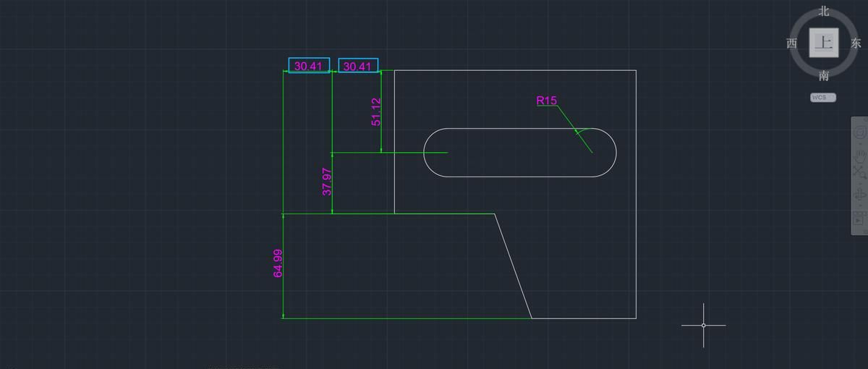This screenshot has width=868, height=369.
Task: Select the west 西 compass direction
Action: 791,43
